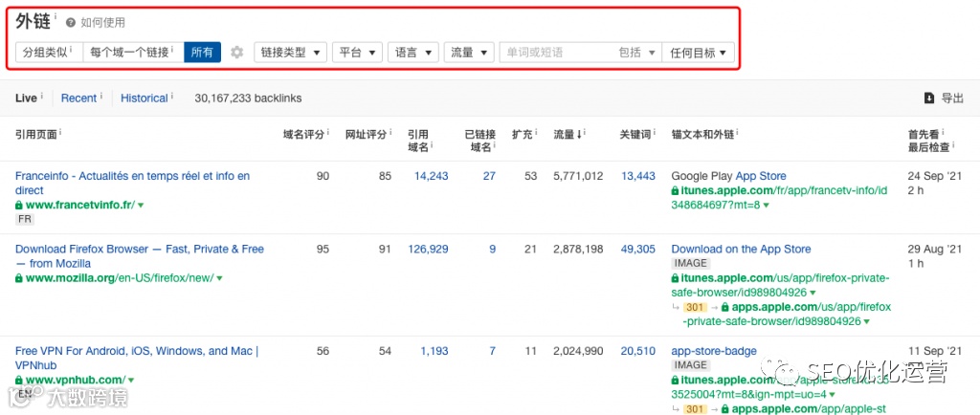Click the question mark icon near 如何使用
The height and width of the screenshot is (415, 980).
point(71,22)
